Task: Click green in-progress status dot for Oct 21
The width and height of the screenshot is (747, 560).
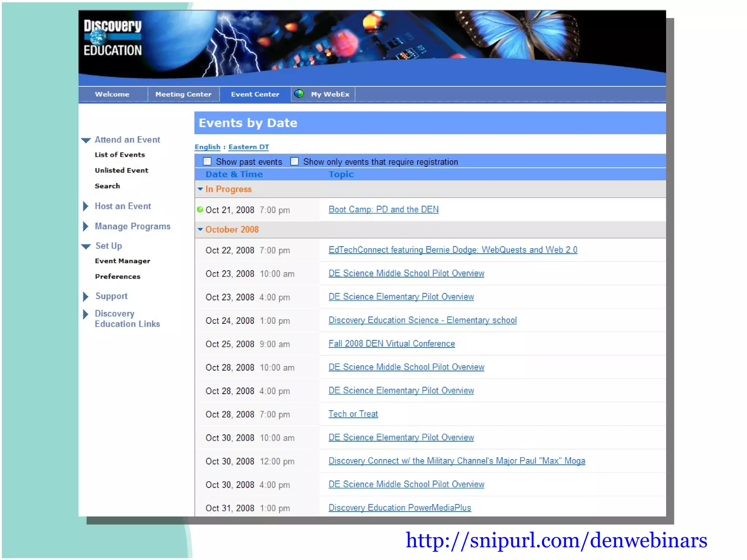Action: [x=200, y=210]
